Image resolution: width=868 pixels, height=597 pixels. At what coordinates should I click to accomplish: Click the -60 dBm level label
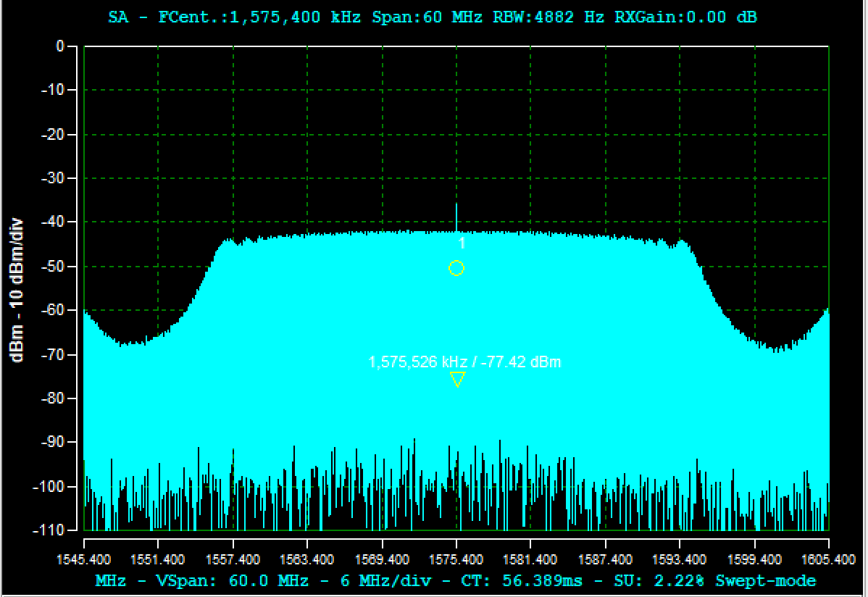53,310
